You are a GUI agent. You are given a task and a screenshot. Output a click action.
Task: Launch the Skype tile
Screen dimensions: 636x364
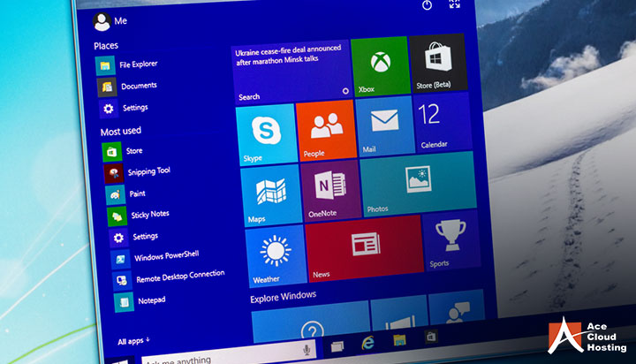tap(265, 134)
